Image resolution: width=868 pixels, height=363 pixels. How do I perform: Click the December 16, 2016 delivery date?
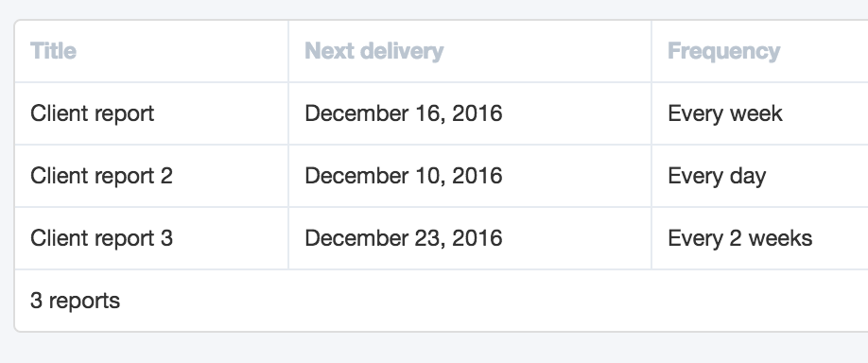pos(404,113)
